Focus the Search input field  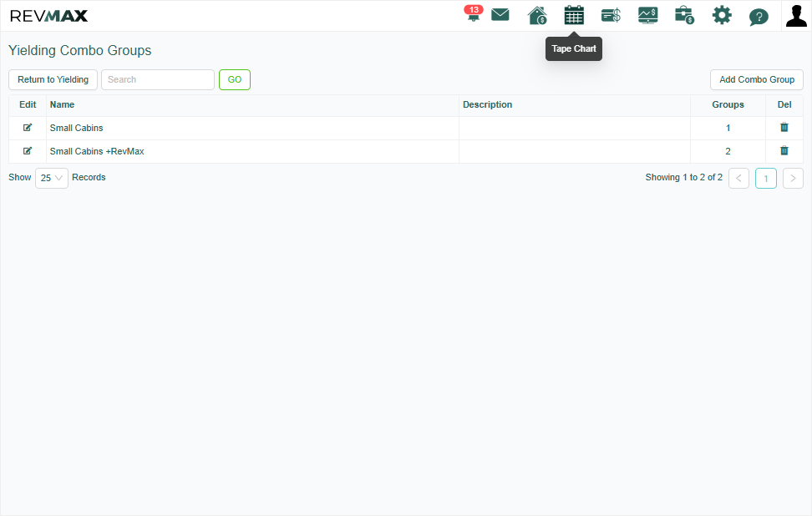(157, 79)
